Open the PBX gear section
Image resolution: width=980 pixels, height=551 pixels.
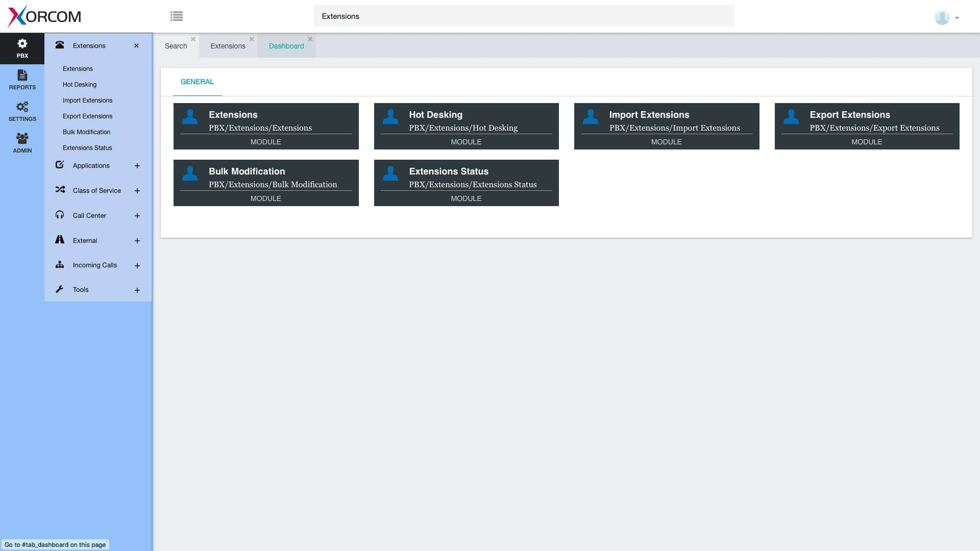(x=22, y=48)
